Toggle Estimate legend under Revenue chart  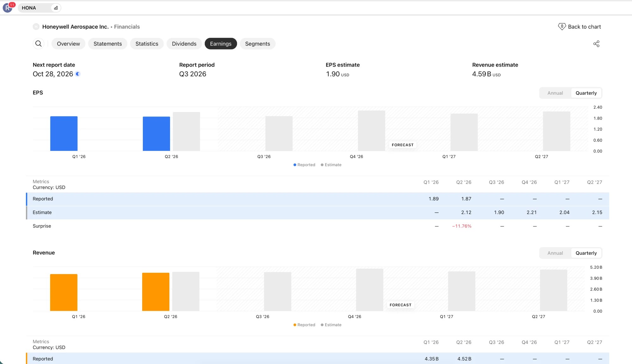click(x=331, y=325)
